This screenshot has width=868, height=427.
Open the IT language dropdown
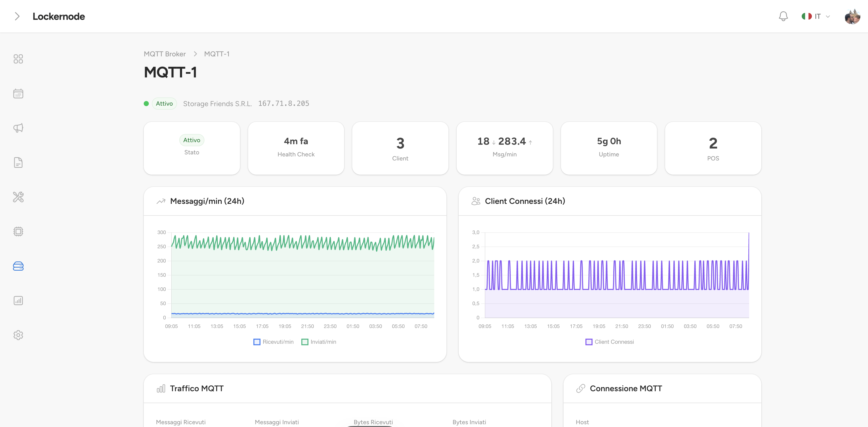click(x=815, y=16)
